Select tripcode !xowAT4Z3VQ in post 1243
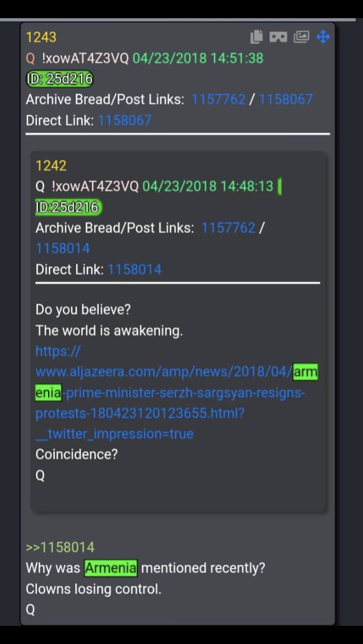Image resolution: width=363 pixels, height=644 pixels. click(x=85, y=58)
